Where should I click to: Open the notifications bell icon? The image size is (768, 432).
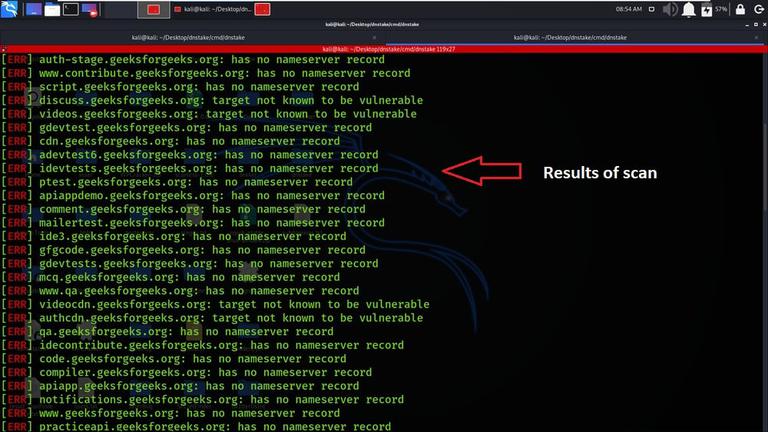pyautogui.click(x=689, y=9)
